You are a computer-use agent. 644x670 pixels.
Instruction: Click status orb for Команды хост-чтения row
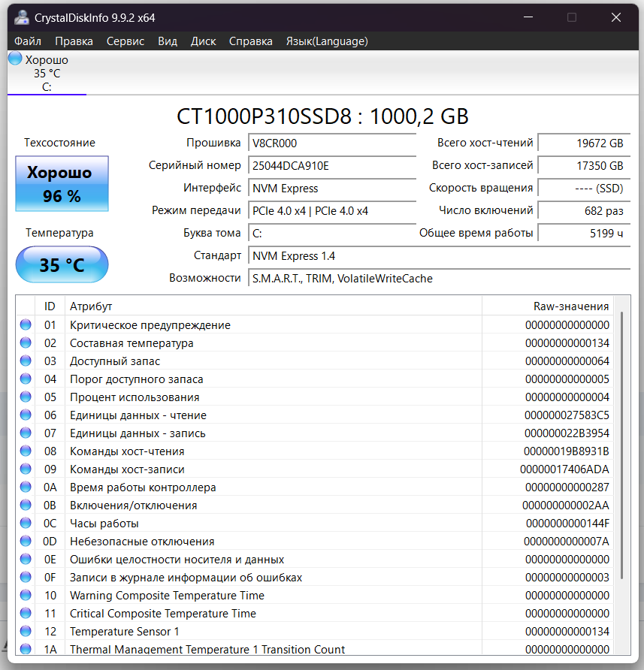click(x=26, y=451)
